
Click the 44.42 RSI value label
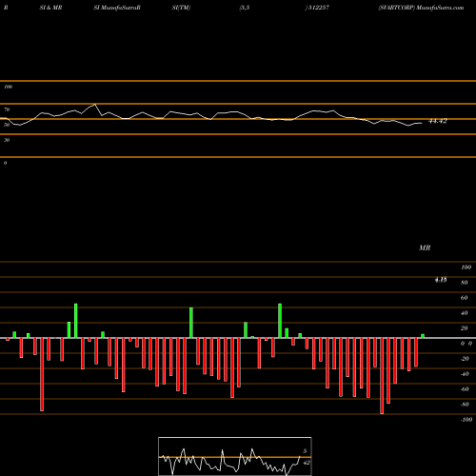[438, 121]
